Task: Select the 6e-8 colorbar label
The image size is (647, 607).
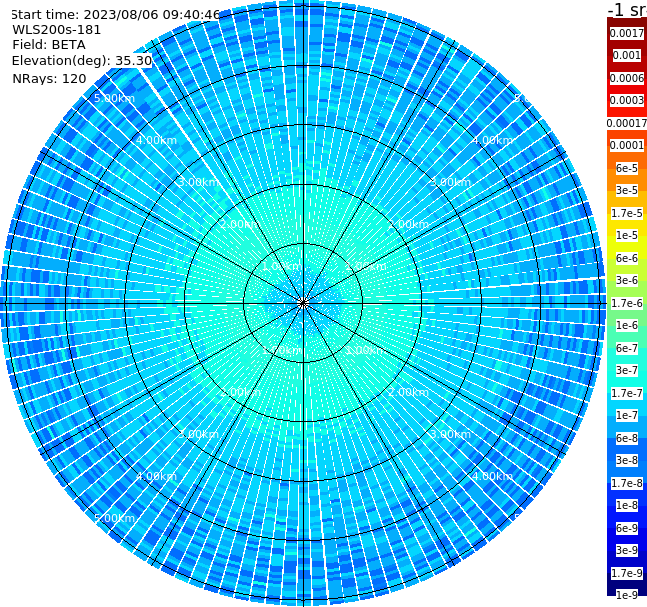Action: [627, 438]
